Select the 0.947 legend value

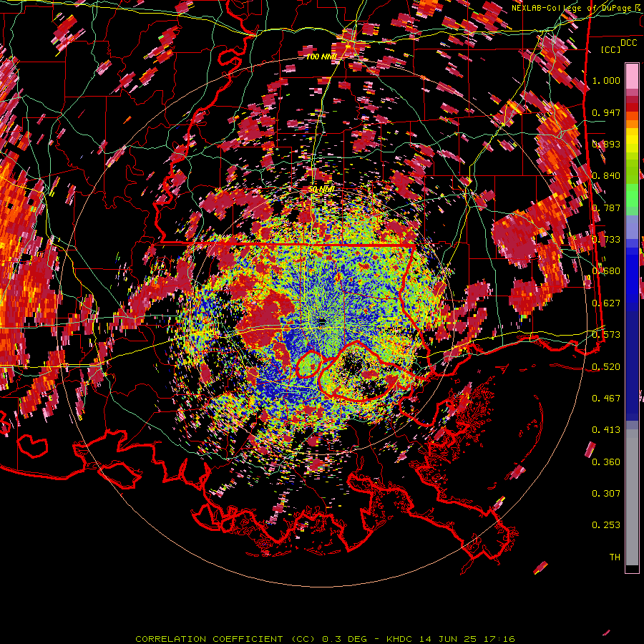[606, 112]
